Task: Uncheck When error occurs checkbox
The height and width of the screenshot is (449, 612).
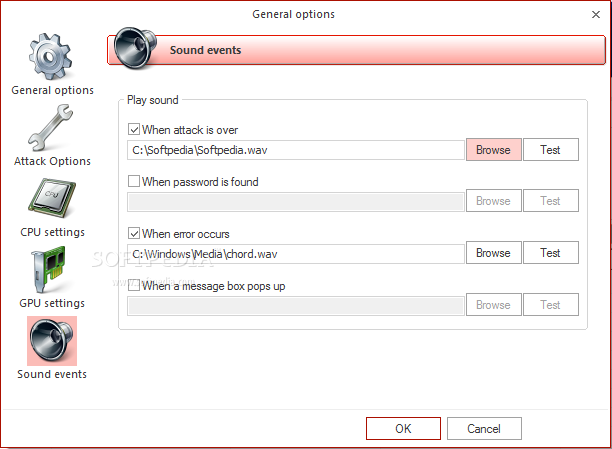Action: tap(134, 233)
